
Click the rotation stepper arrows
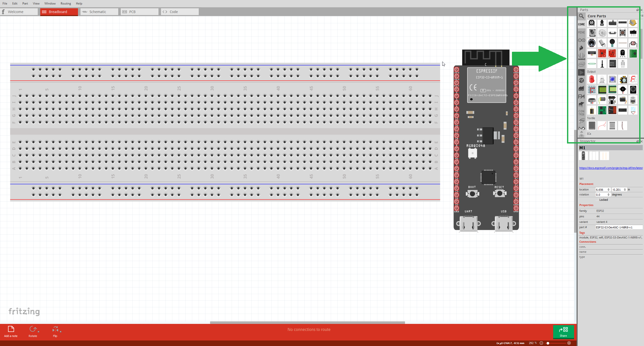tap(609, 194)
